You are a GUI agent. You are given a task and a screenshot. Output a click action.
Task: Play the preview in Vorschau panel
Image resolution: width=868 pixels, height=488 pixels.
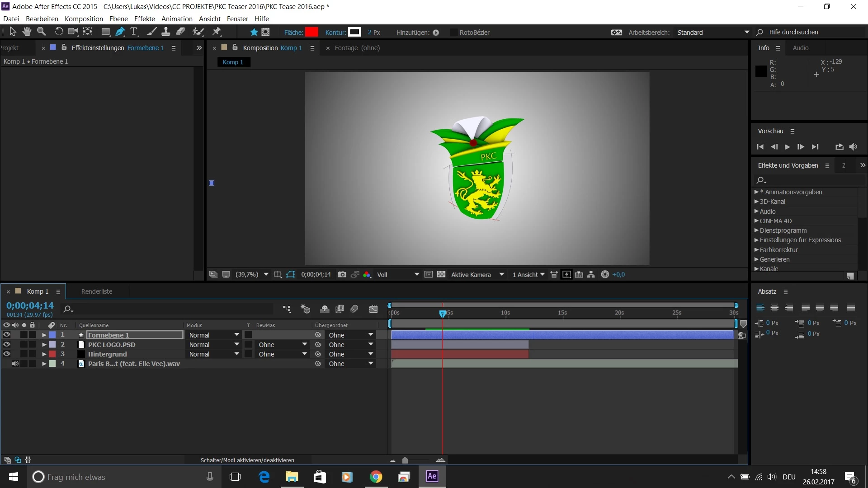(787, 147)
